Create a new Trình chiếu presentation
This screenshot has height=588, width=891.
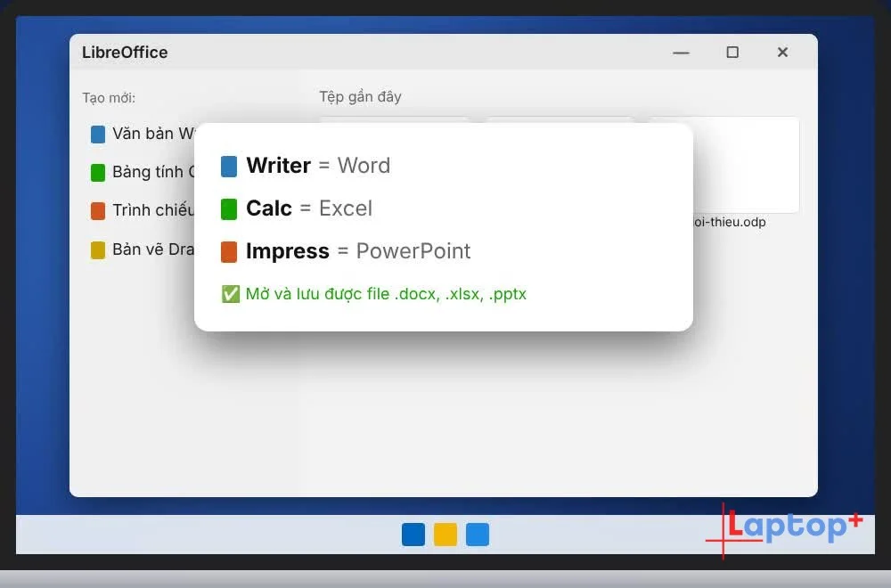click(x=143, y=210)
